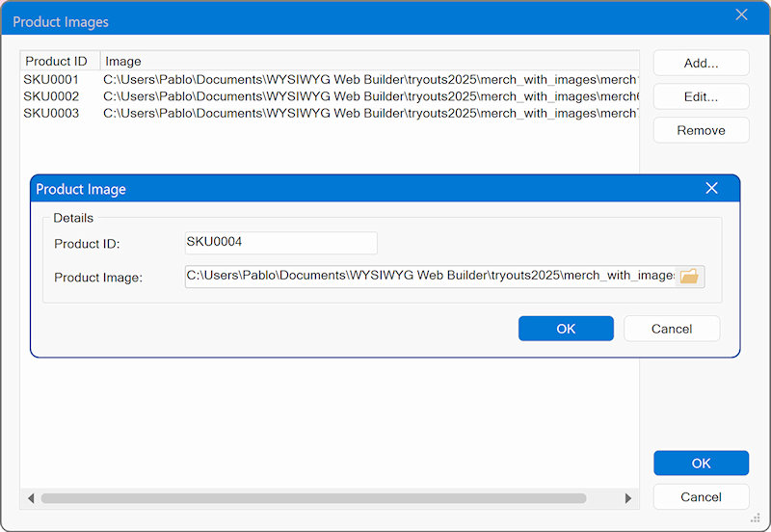Viewport: 771px width, 532px height.
Task: Click the horizontal scrollbar left arrow
Action: tap(31, 498)
